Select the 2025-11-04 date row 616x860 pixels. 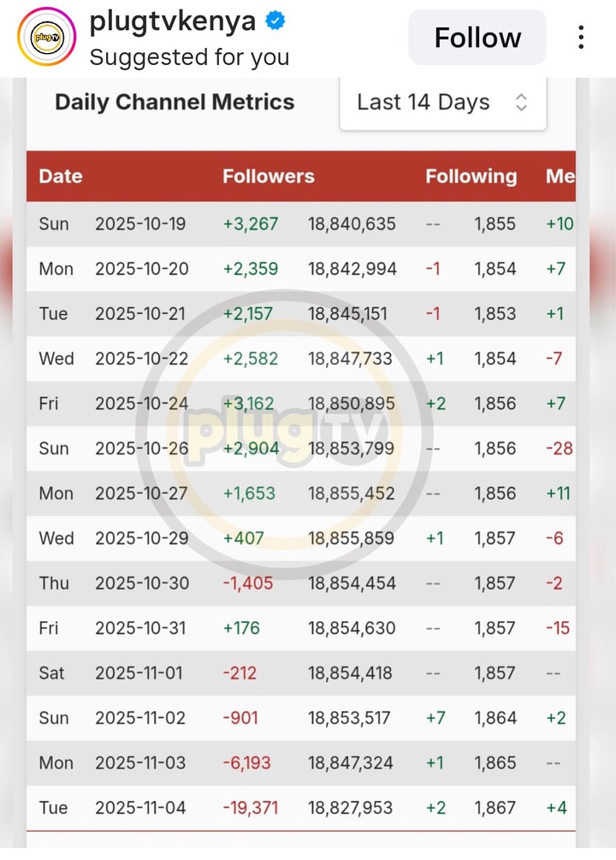pyautogui.click(x=140, y=808)
